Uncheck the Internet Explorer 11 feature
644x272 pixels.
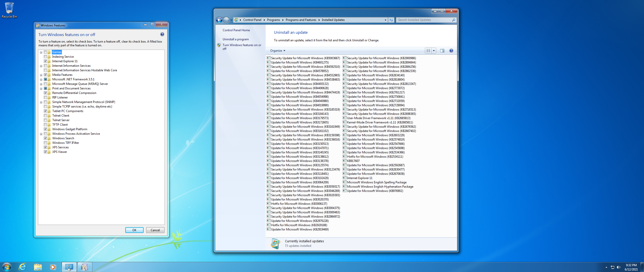pos(46,61)
